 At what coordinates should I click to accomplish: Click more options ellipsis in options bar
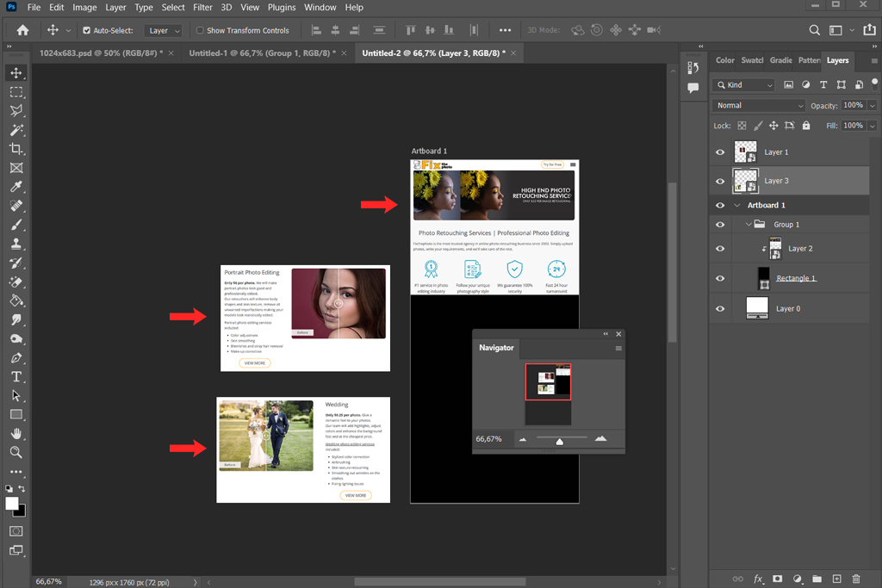(x=505, y=30)
